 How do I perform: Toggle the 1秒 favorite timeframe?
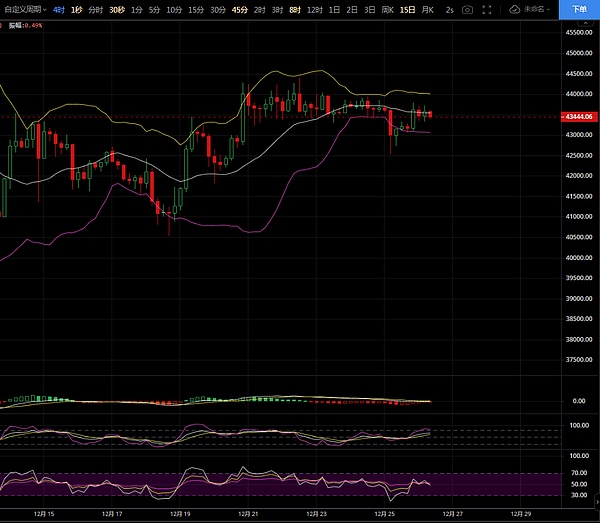tap(76, 9)
